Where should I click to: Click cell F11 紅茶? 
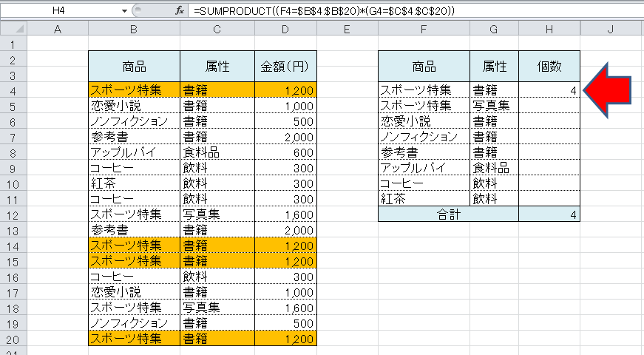[424, 199]
